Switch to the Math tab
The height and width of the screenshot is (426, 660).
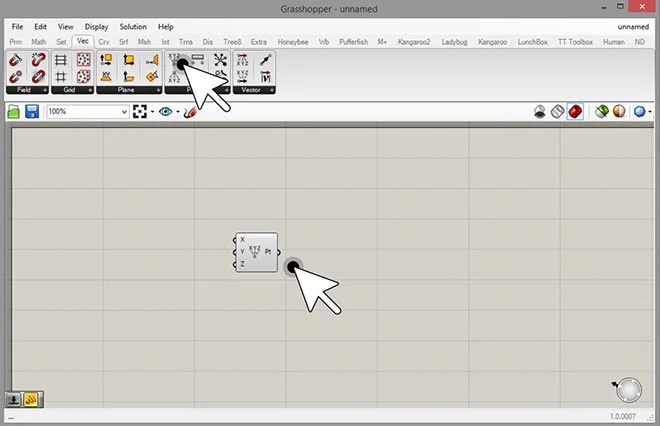click(39, 42)
